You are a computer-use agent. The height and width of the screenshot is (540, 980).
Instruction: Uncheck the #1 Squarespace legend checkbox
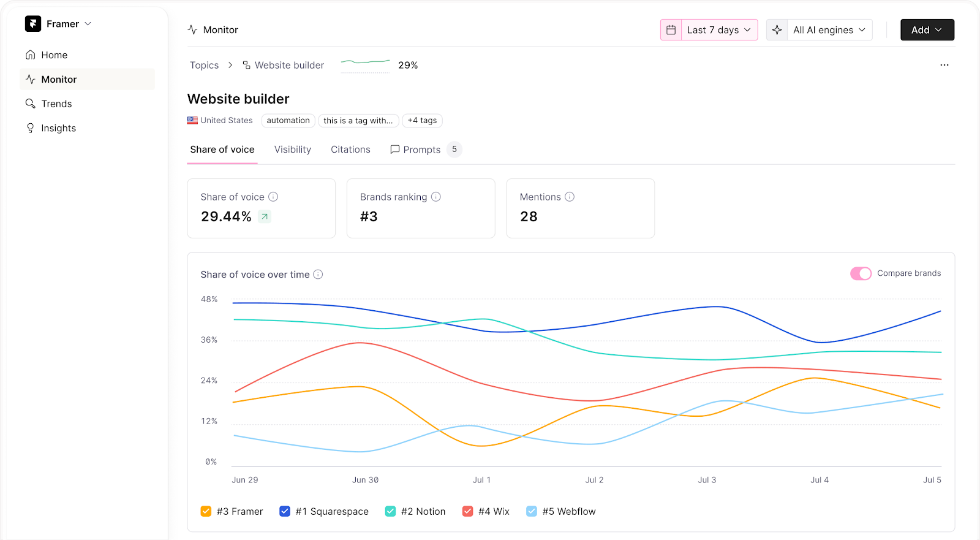(285, 511)
